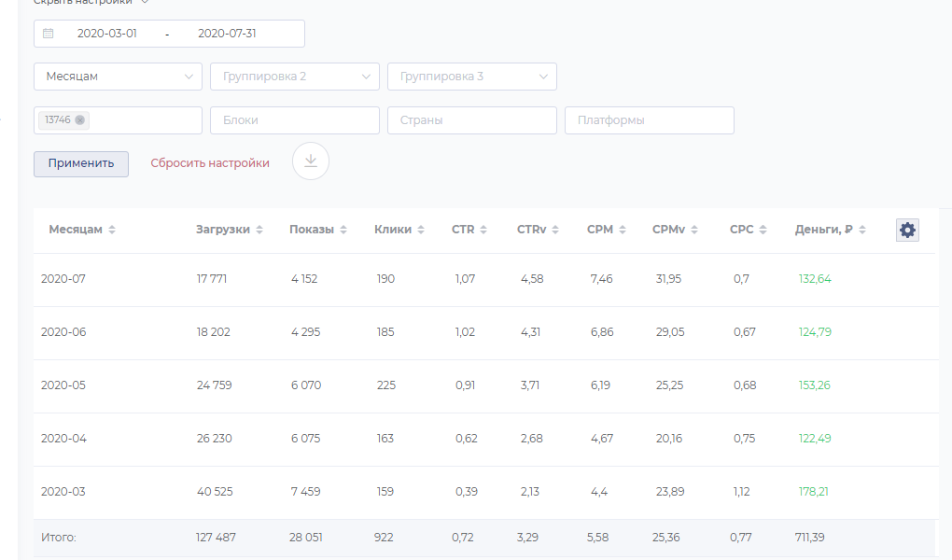952x560 pixels.
Task: Open the Месяцам grouping dropdown
Action: (118, 77)
